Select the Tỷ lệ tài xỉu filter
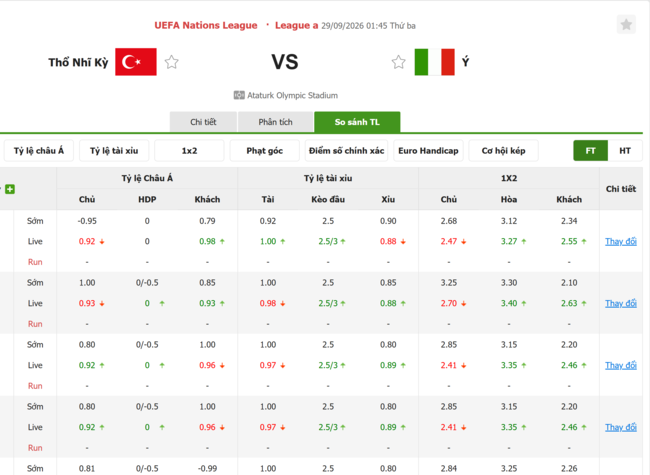 pyautogui.click(x=114, y=150)
